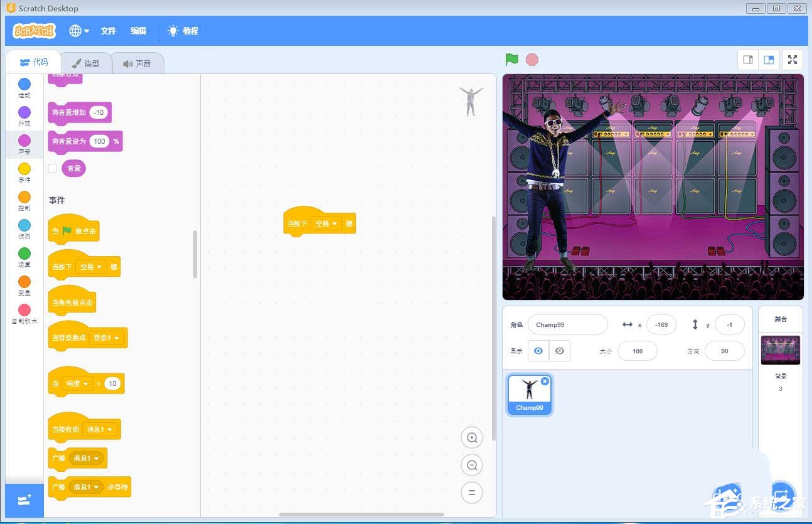Open the 文件 menu

[109, 31]
